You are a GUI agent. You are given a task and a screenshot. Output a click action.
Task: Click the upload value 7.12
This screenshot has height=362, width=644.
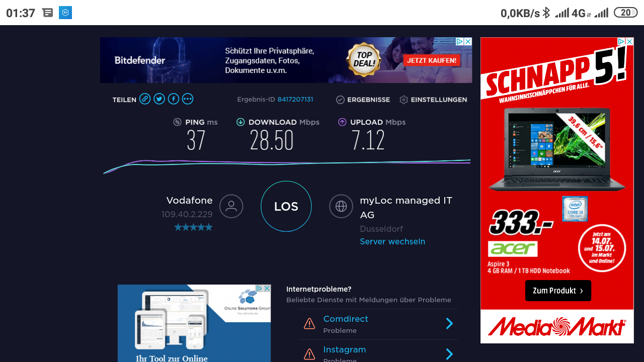pyautogui.click(x=368, y=141)
